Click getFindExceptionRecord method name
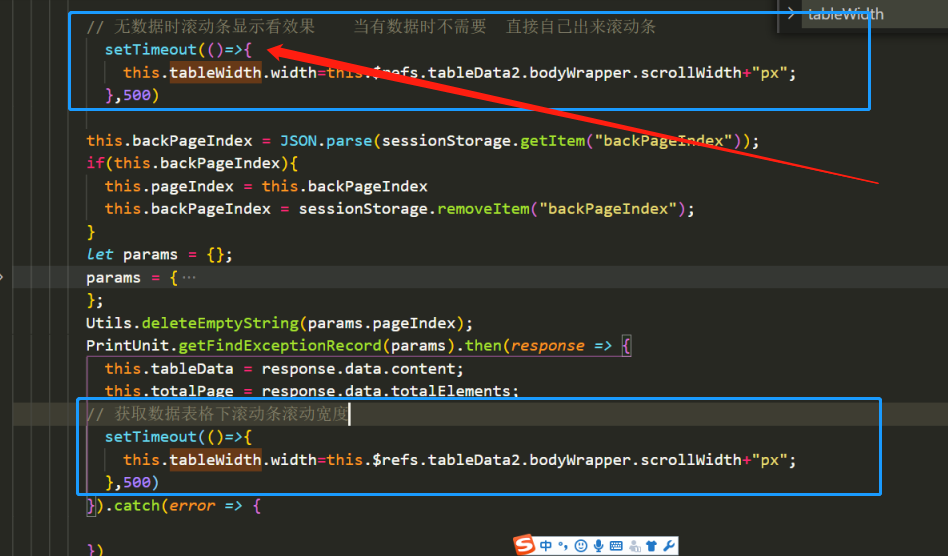The image size is (948, 556). (x=280, y=346)
